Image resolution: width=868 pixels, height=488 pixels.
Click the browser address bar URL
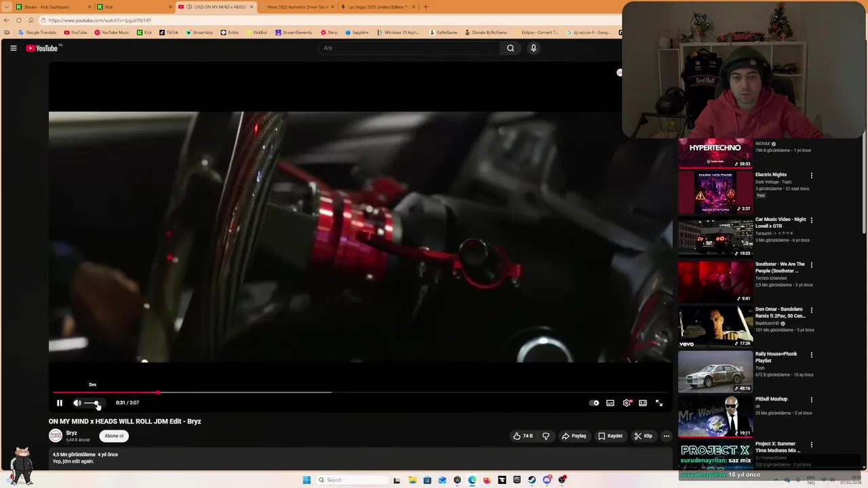click(x=100, y=20)
